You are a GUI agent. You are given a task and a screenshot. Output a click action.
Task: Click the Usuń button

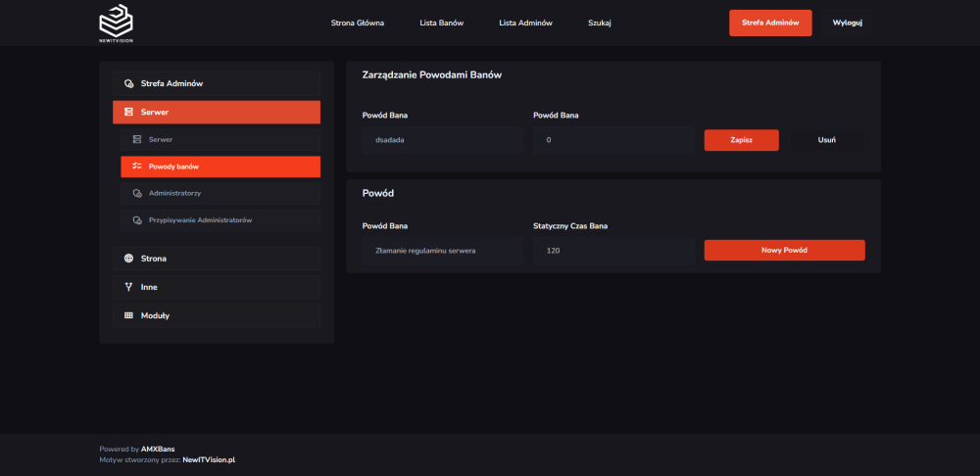pos(827,140)
